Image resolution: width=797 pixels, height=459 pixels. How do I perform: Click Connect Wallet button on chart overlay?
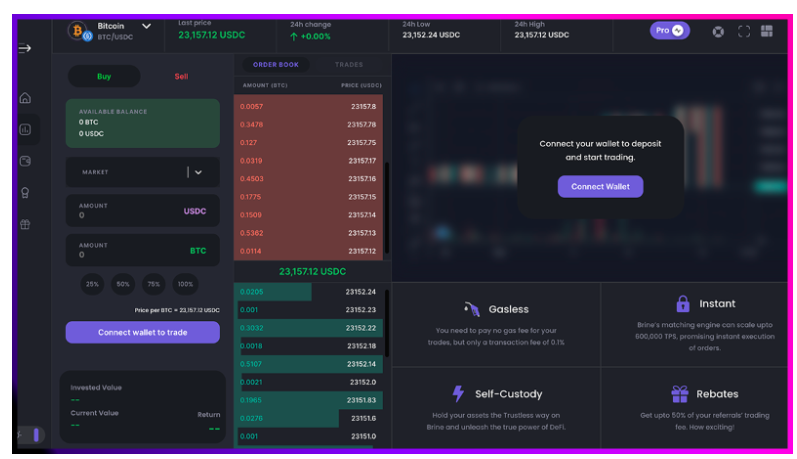point(600,187)
